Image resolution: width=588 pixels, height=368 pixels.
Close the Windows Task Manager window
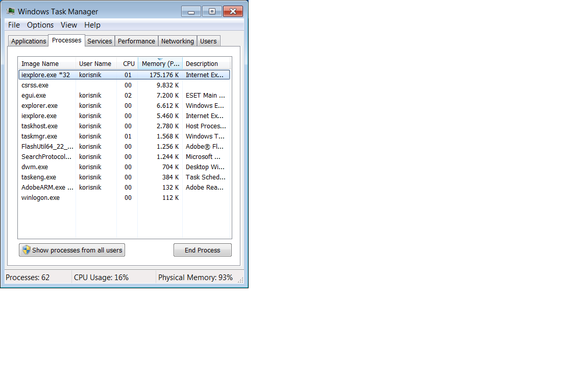point(233,11)
